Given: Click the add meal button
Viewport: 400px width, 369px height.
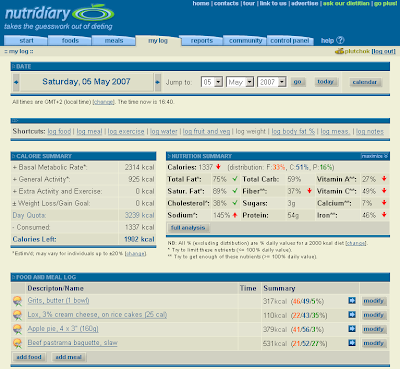Looking at the screenshot, I should tap(68, 357).
